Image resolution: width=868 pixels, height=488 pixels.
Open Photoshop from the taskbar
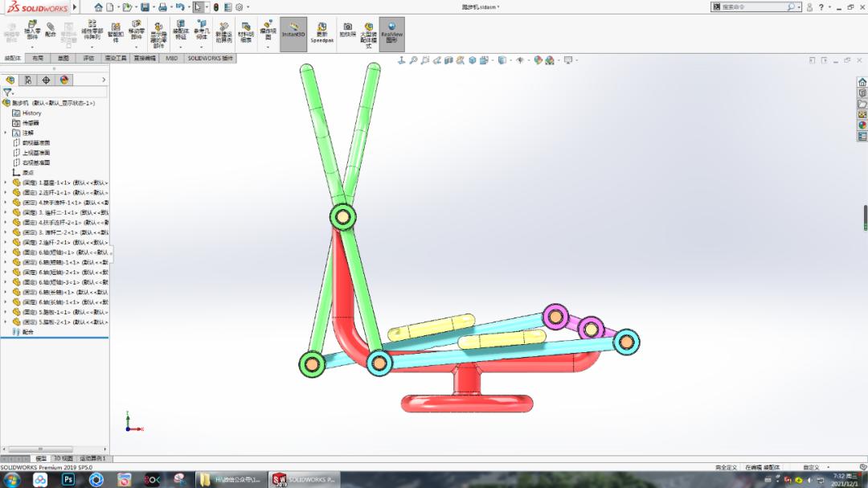point(67,480)
